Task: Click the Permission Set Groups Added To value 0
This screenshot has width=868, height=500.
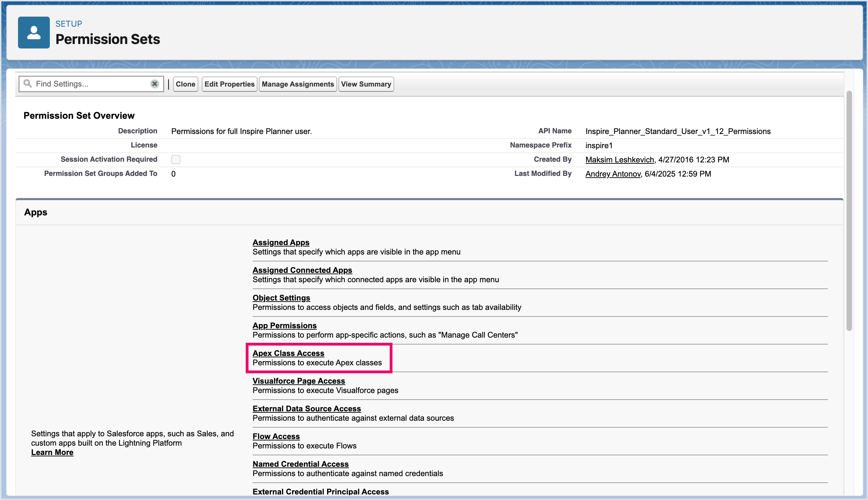Action: point(173,174)
